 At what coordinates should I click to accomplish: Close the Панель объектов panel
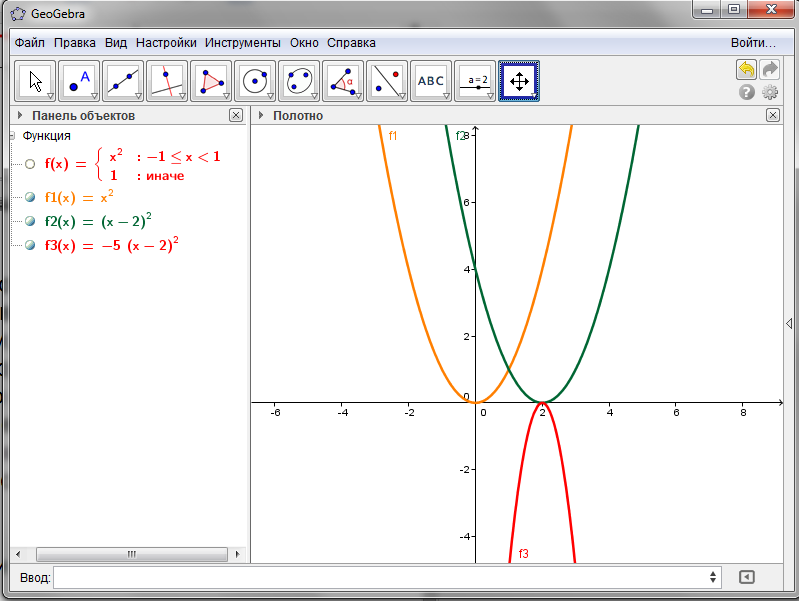coord(236,115)
